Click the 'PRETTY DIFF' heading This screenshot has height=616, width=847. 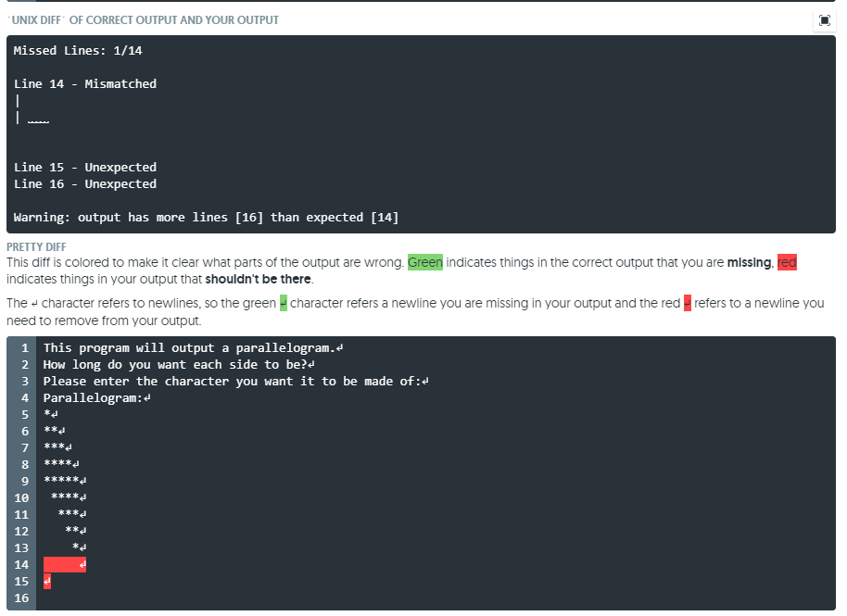[36, 246]
